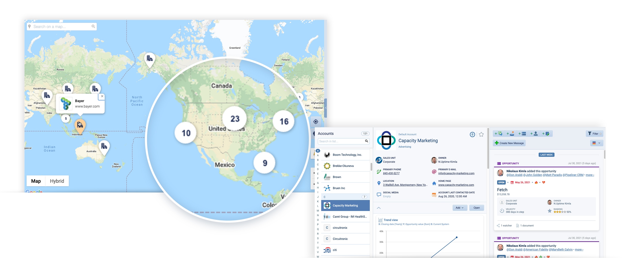Open the Add dropdown on the account card
The height and width of the screenshot is (258, 644).
[x=460, y=208]
